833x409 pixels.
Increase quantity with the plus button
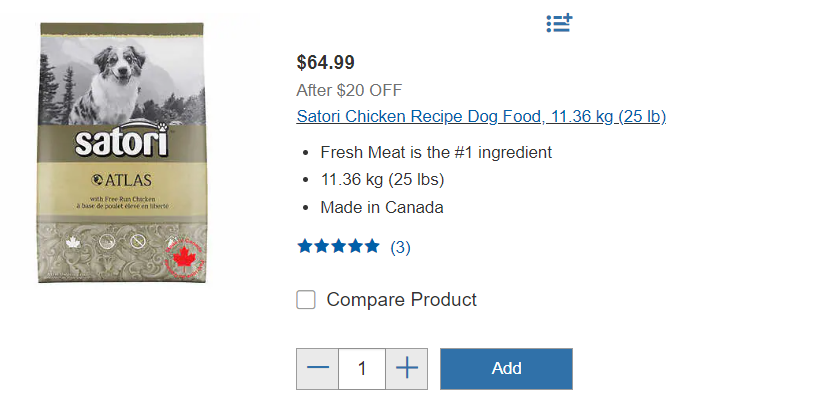(x=406, y=369)
